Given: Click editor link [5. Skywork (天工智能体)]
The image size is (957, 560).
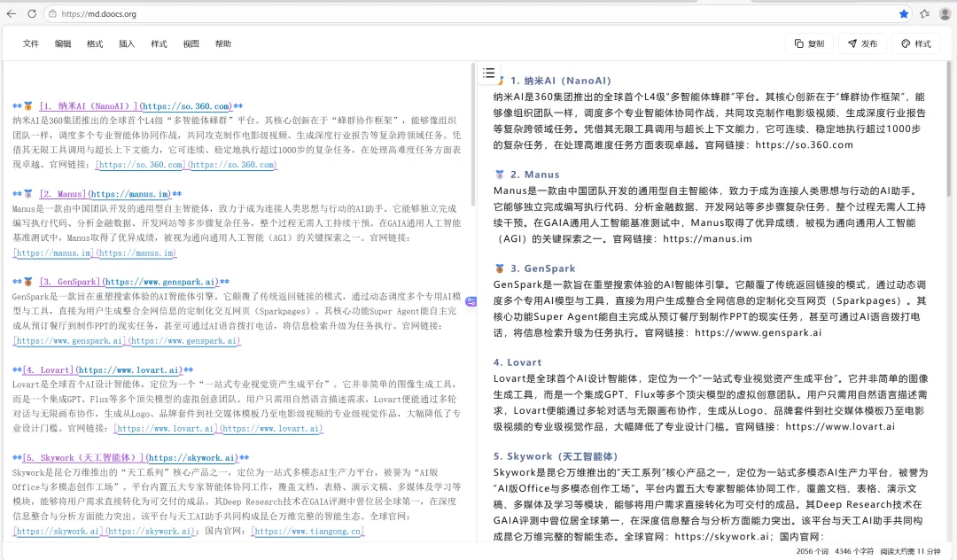Looking at the screenshot, I should tap(83, 457).
